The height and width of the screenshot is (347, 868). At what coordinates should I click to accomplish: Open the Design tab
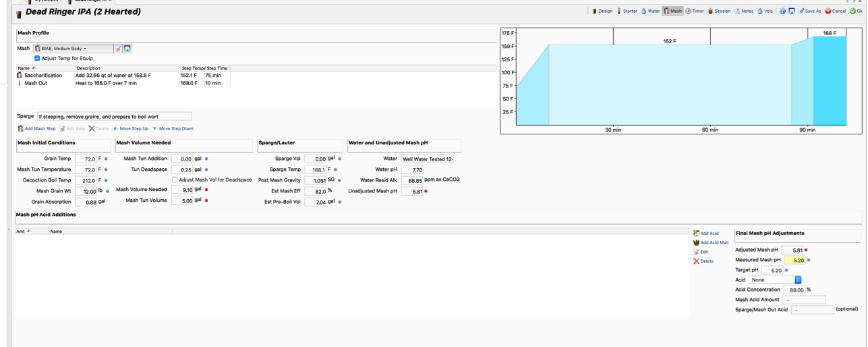[x=602, y=11]
